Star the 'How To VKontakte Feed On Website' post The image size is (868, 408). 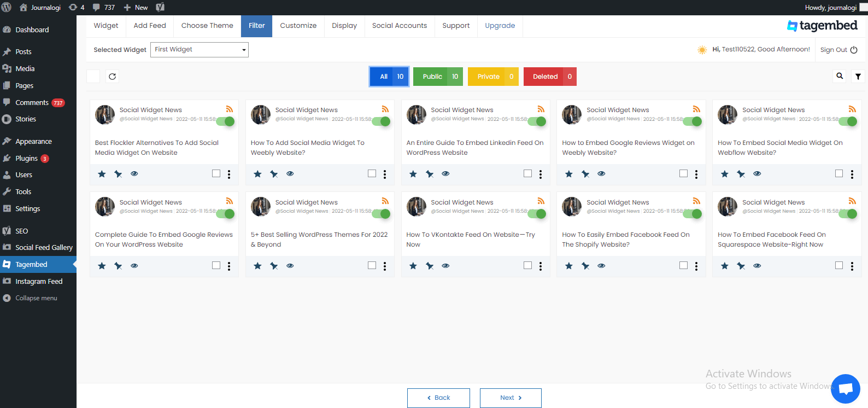413,266
